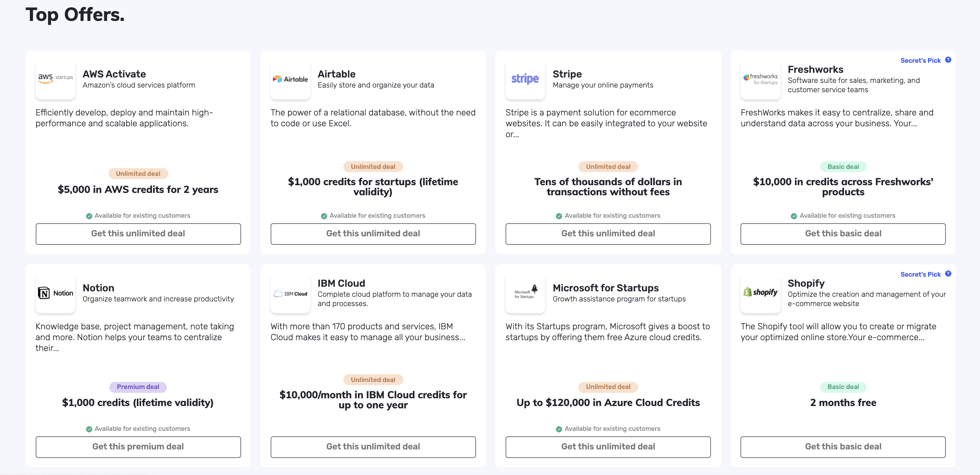Get the Freshworks basic deal

843,234
